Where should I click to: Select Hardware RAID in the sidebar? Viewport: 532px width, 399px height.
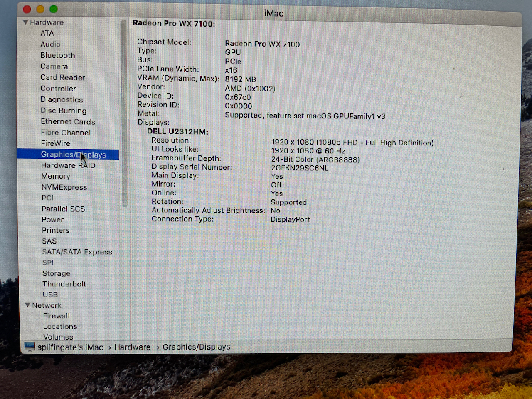(x=68, y=165)
